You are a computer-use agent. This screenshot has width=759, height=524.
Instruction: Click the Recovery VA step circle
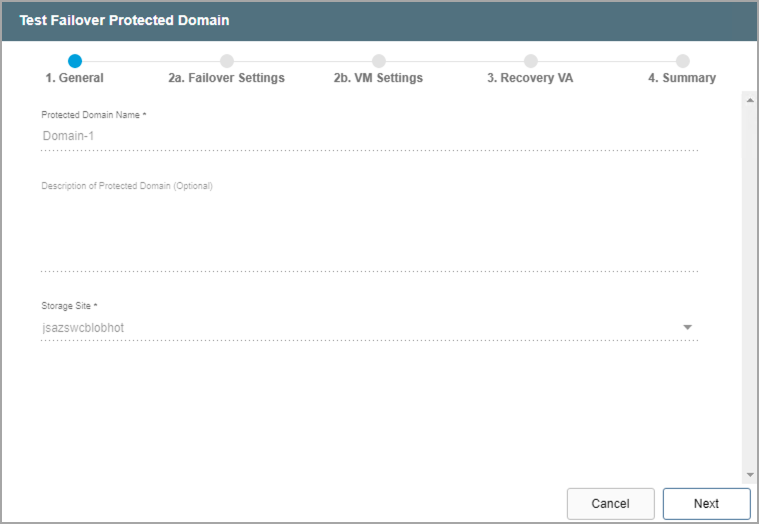coord(530,61)
